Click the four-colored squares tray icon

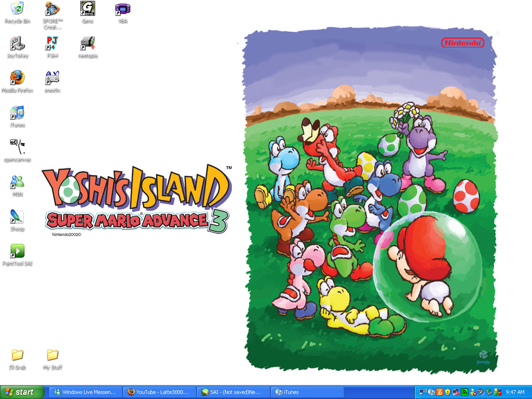[497, 392]
